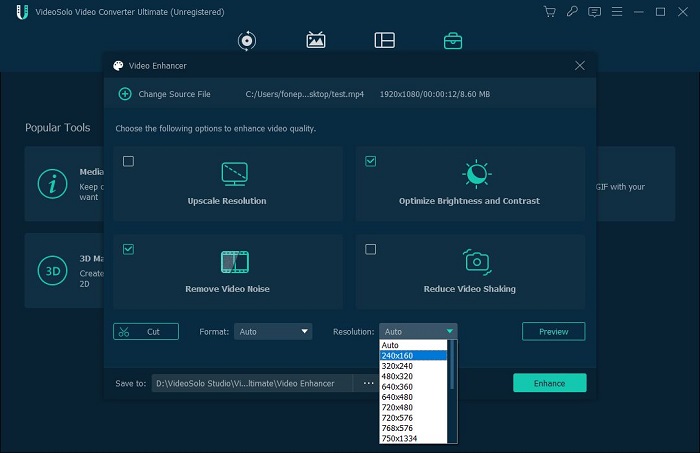The image size is (700, 453).
Task: Open the shopping cart purchase icon
Action: pyautogui.click(x=550, y=12)
